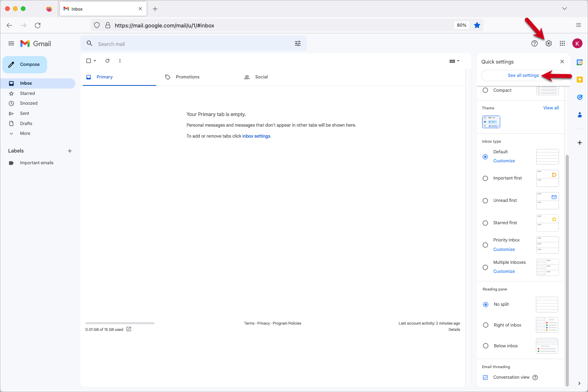Open Google Keep side panel
This screenshot has height=392, width=588.
(579, 80)
